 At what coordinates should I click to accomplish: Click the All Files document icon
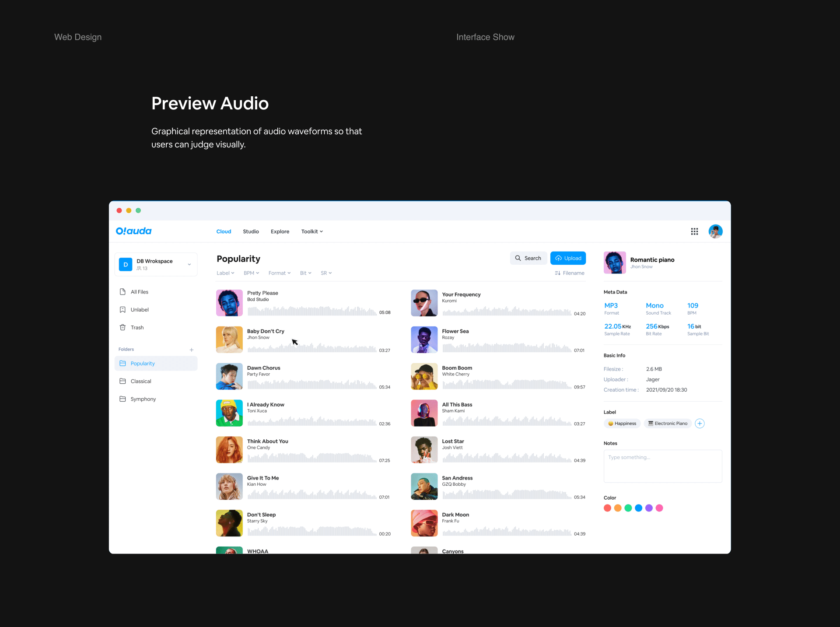(x=122, y=292)
